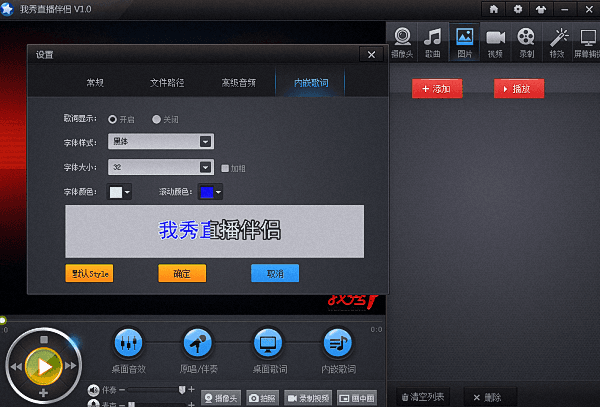Cancel settings with 取消 button

point(275,273)
